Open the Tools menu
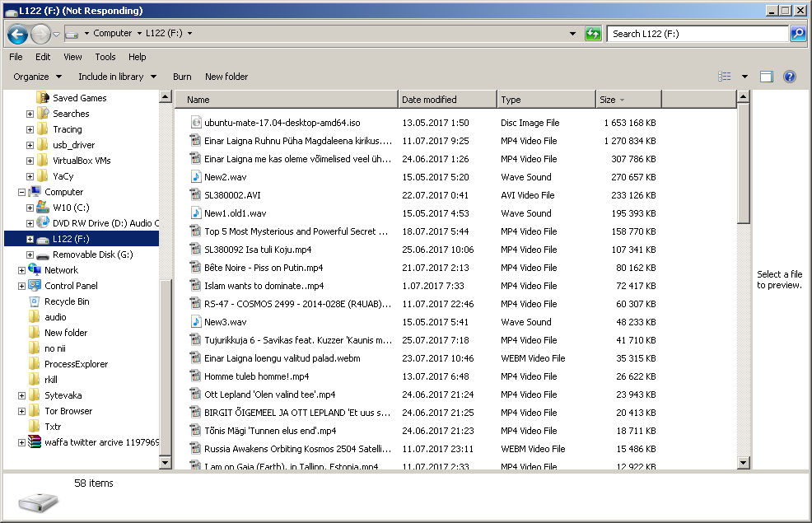The width and height of the screenshot is (812, 523). coord(105,57)
